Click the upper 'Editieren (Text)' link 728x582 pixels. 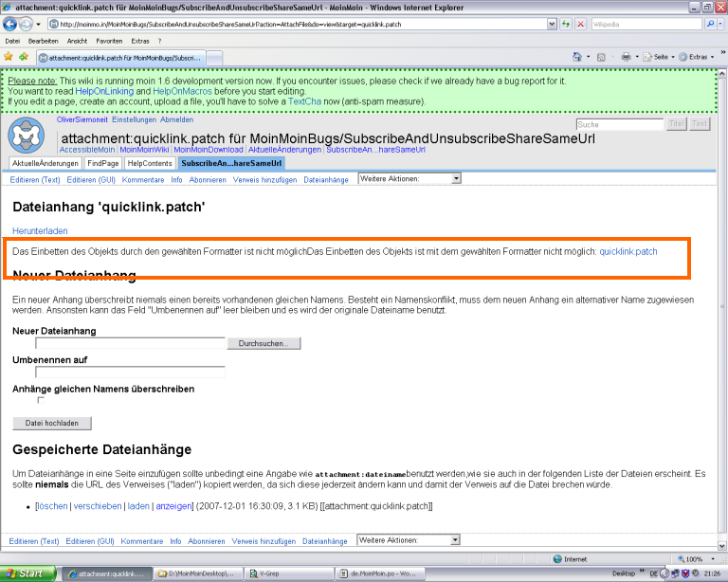pyautogui.click(x=35, y=179)
